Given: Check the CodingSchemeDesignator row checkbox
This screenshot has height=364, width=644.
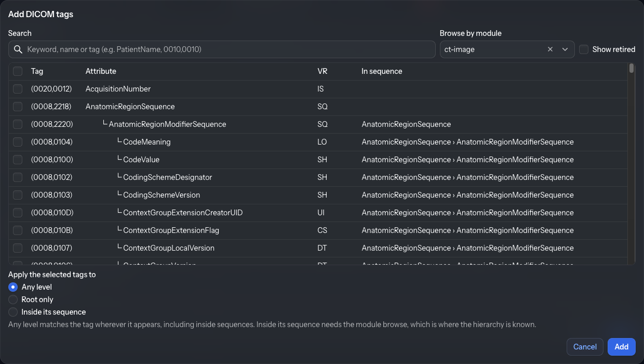Looking at the screenshot, I should tap(18, 177).
